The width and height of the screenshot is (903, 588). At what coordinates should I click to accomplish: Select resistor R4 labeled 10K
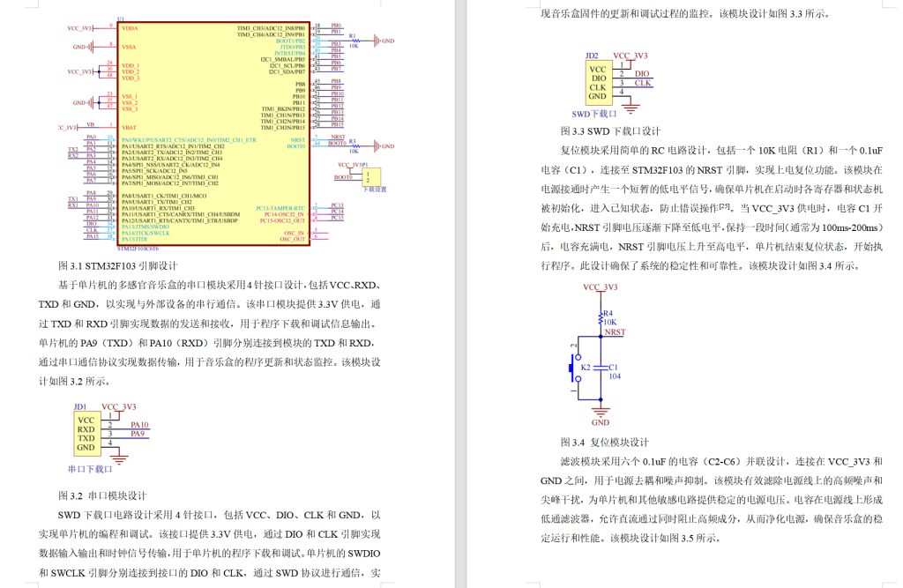(x=601, y=318)
